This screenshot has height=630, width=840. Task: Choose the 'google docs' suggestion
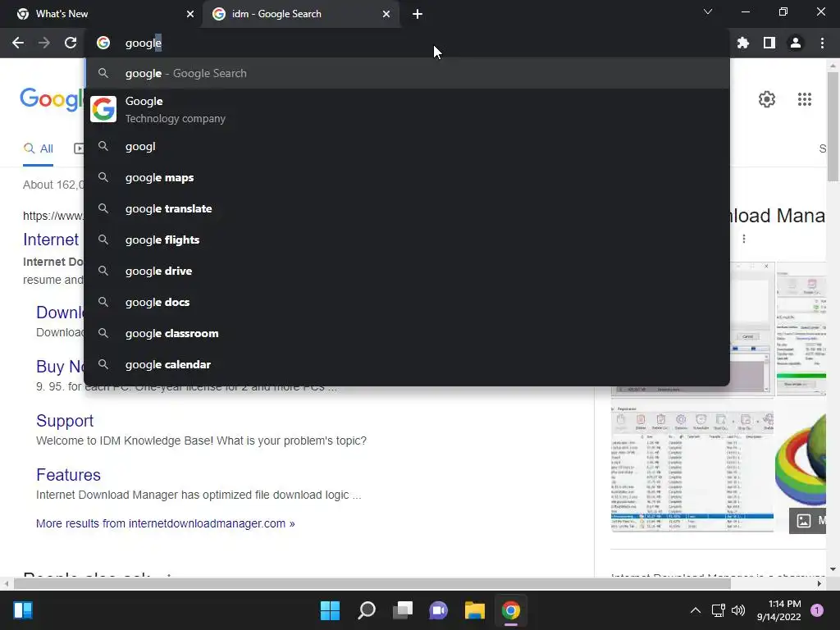click(x=407, y=302)
